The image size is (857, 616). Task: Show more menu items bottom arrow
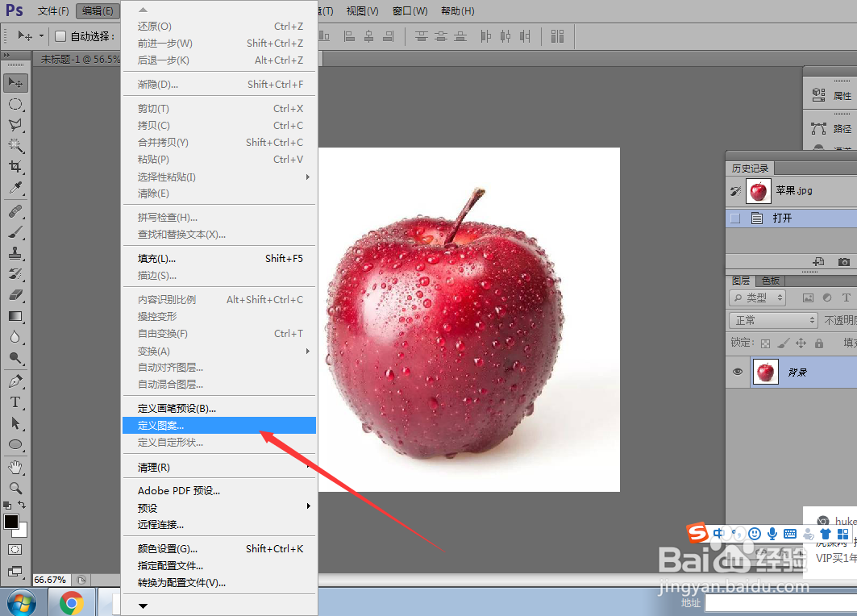[144, 606]
